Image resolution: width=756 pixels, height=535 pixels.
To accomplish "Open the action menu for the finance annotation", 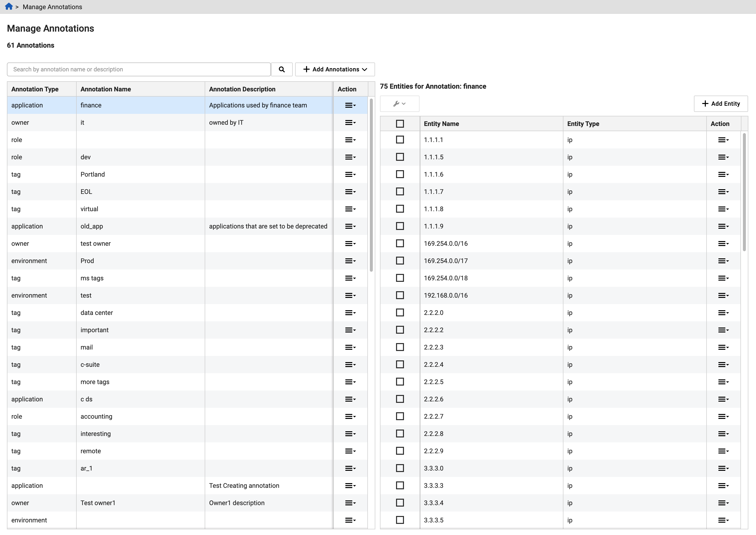I will [351, 105].
